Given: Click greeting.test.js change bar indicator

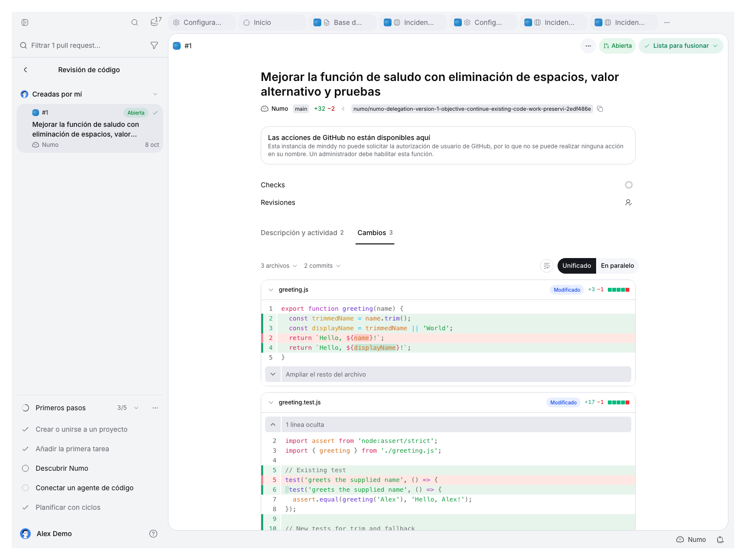Looking at the screenshot, I should point(619,402).
